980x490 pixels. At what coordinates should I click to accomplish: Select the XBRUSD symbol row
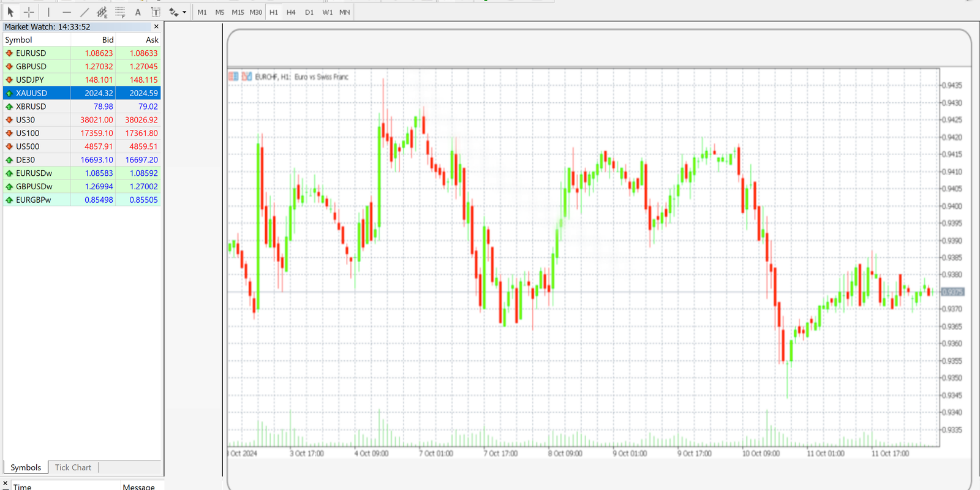(x=82, y=107)
